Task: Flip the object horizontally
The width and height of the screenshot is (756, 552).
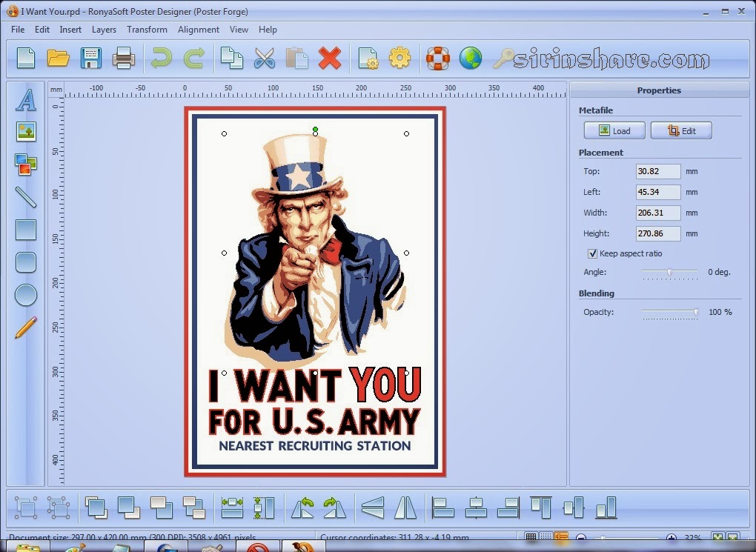Action: pyautogui.click(x=405, y=508)
